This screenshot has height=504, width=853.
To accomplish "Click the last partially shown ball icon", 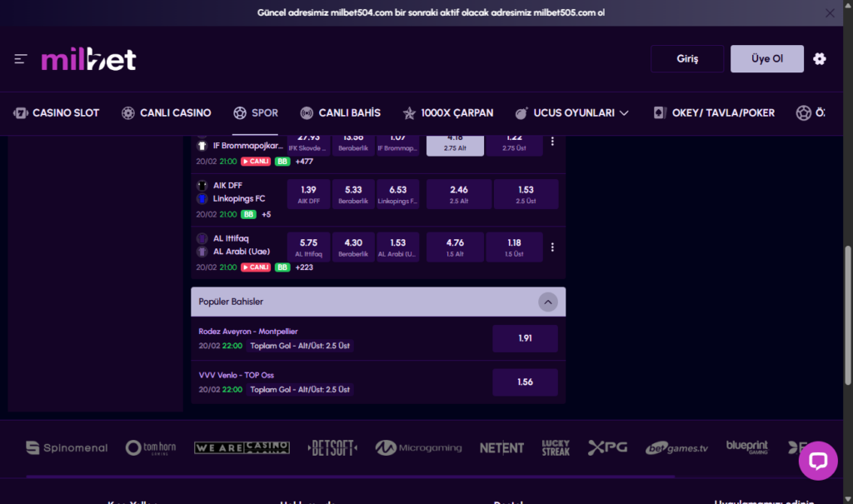I will pyautogui.click(x=804, y=113).
